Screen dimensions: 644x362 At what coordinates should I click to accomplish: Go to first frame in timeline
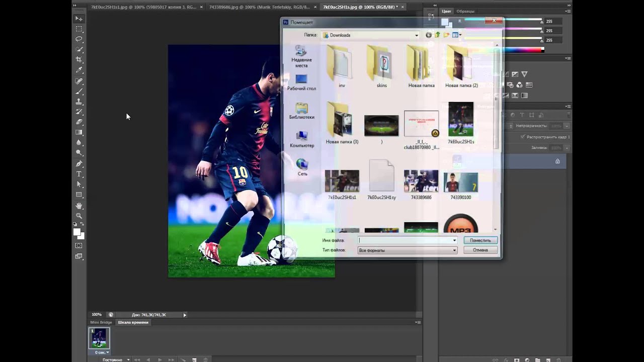pyautogui.click(x=137, y=360)
